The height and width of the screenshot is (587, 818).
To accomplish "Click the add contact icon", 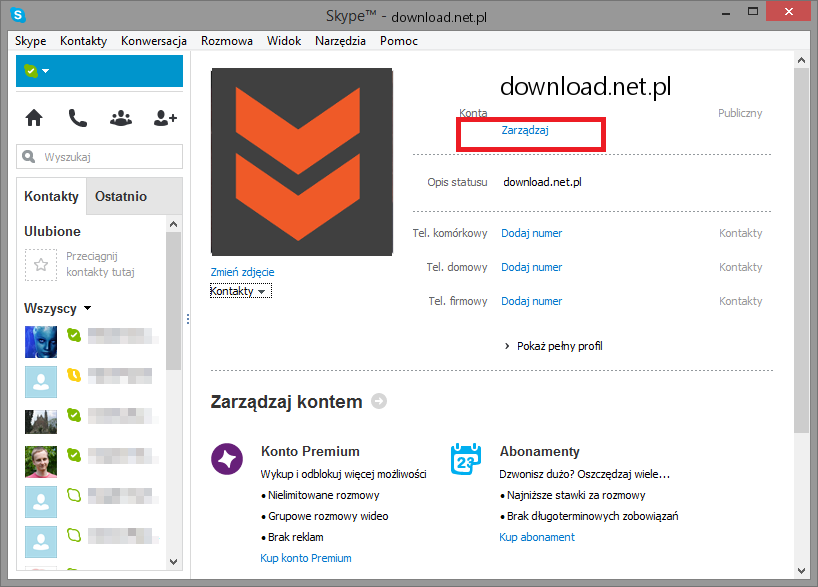I will click(x=165, y=118).
